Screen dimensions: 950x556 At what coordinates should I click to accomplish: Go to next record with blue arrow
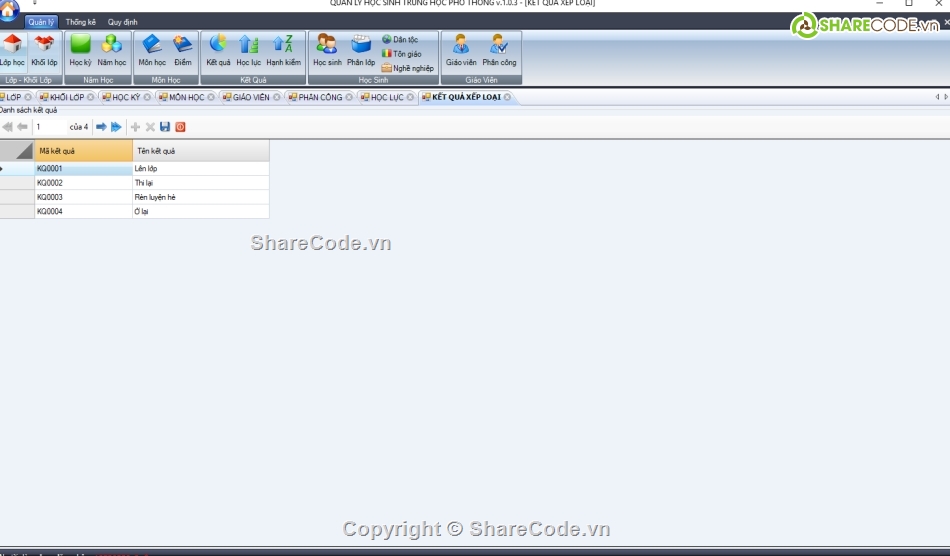[x=101, y=127]
